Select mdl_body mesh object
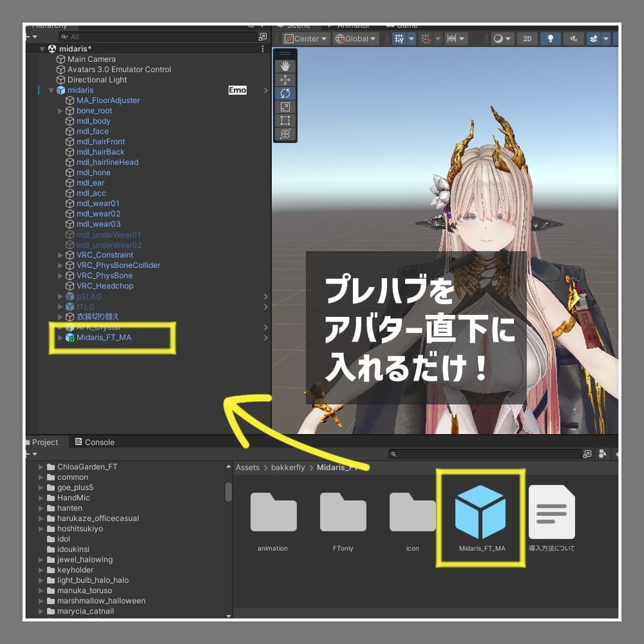This screenshot has height=644, width=644. (93, 121)
